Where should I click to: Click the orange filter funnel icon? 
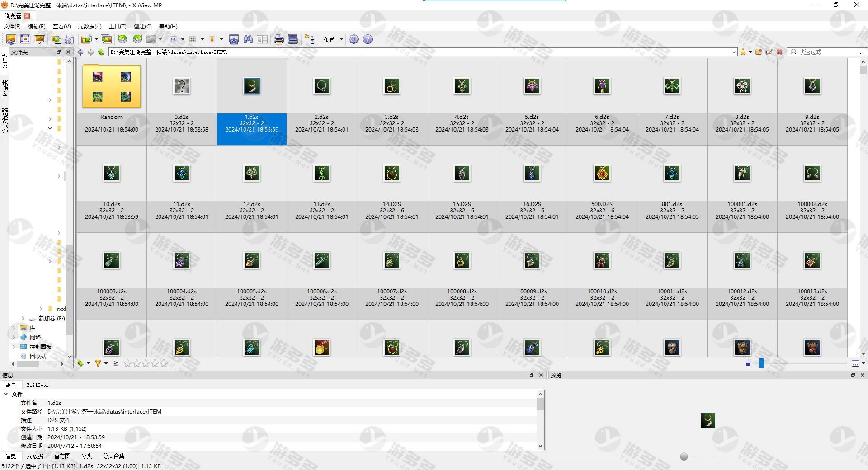click(98, 363)
